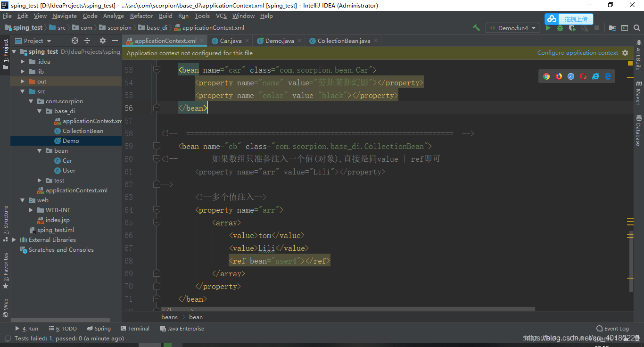Viewport: 644px width, 347px height.
Task: Close the CollectionBean.java editor tab
Action: [376, 41]
